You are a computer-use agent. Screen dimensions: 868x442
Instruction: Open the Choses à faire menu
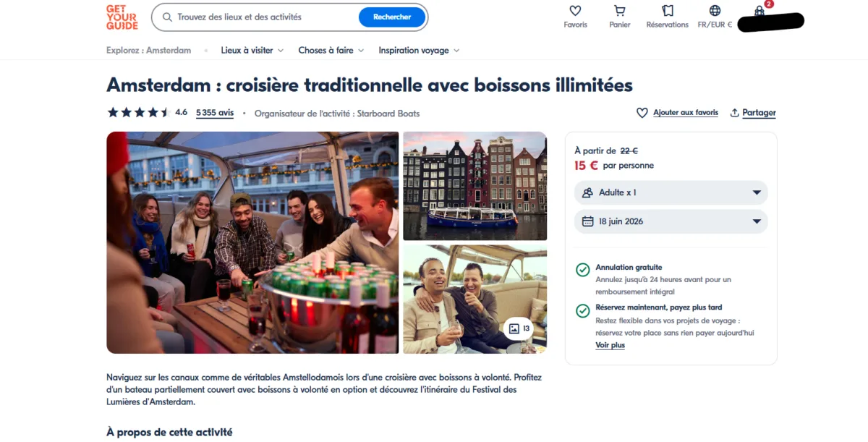coord(331,51)
